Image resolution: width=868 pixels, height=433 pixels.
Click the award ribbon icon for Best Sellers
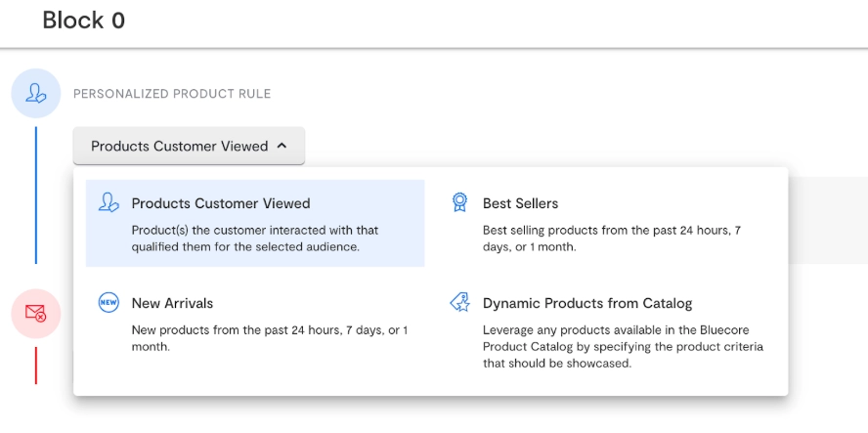click(459, 203)
